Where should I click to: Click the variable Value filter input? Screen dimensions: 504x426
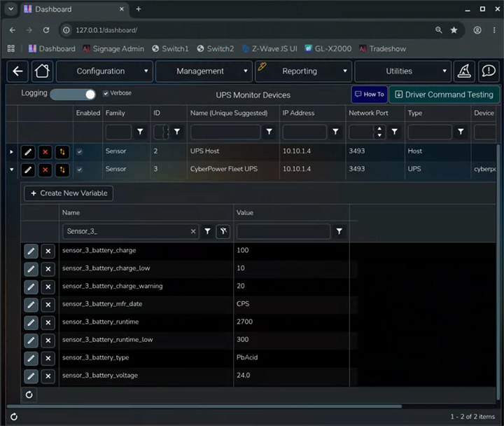click(283, 231)
